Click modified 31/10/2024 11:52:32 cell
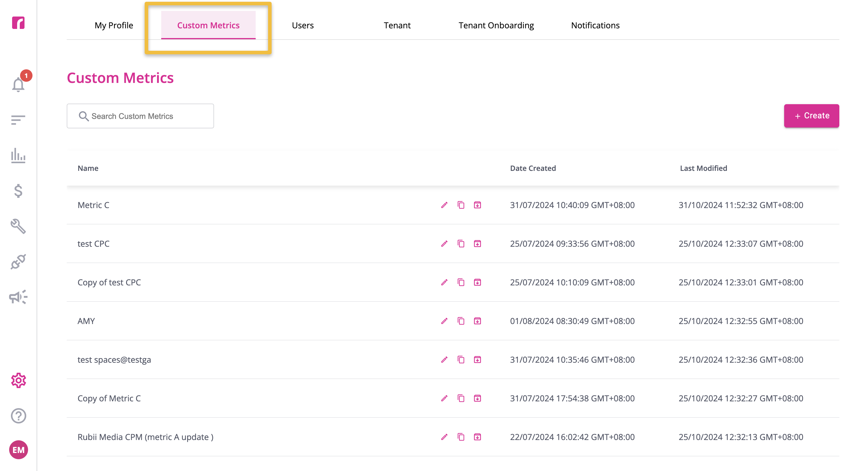The image size is (868, 471). tap(741, 205)
